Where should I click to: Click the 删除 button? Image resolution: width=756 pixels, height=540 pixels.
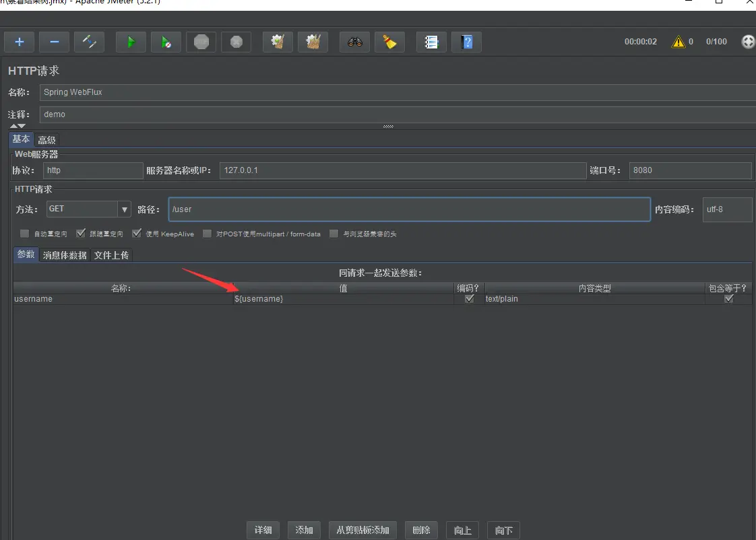coord(421,530)
